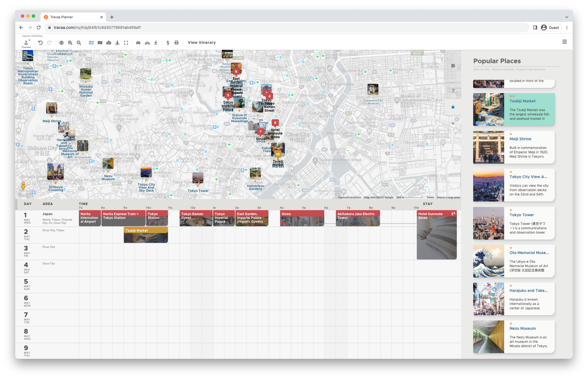588x379 pixels.
Task: Click the Meiji Shrine torii gate thumbnail
Action: click(489, 147)
